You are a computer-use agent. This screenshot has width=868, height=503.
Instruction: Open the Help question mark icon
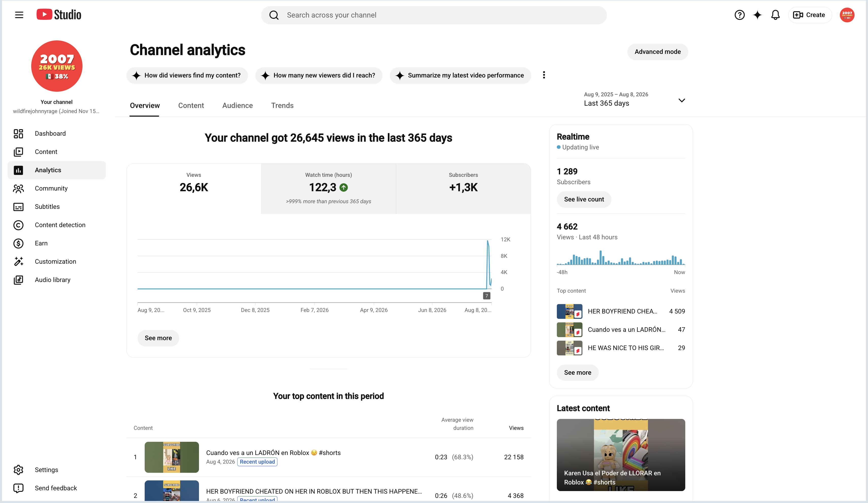pyautogui.click(x=739, y=15)
